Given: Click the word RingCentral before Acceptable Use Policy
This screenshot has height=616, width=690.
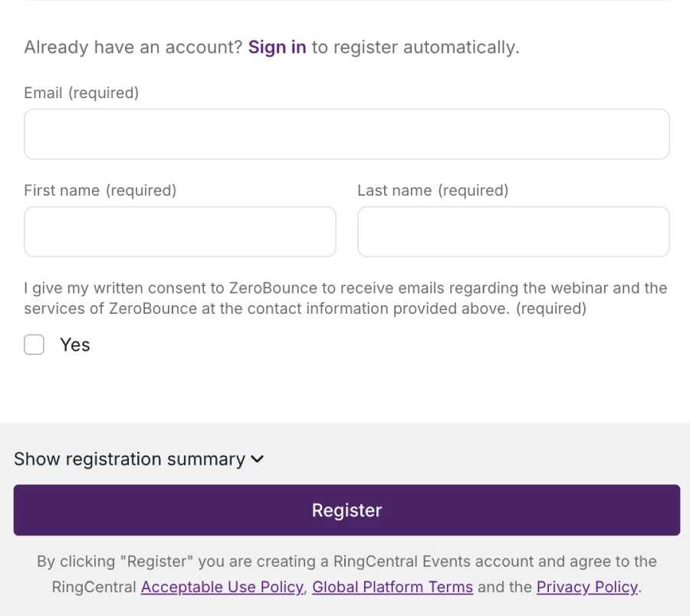Looking at the screenshot, I should click(x=95, y=587).
